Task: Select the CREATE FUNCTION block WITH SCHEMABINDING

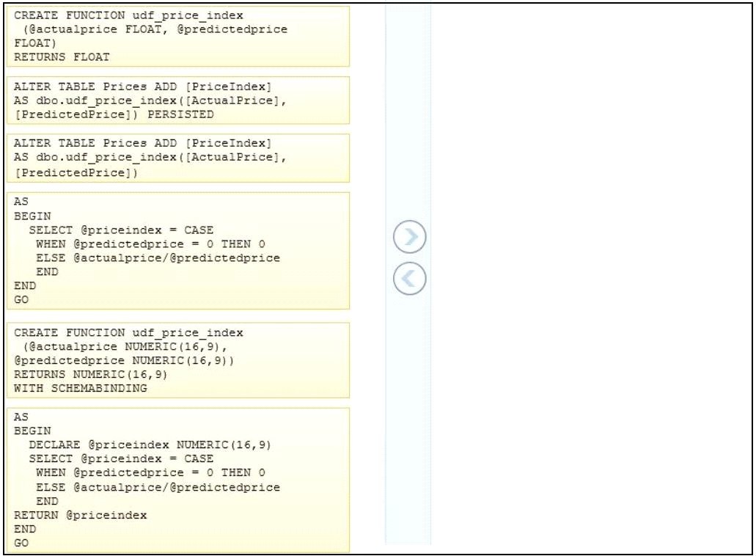Action: point(178,360)
